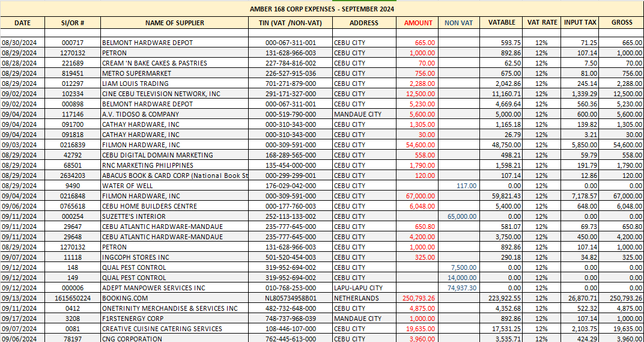The width and height of the screenshot is (644, 342).
Task: Select the input tax value 26,870.71
Action: coord(580,299)
